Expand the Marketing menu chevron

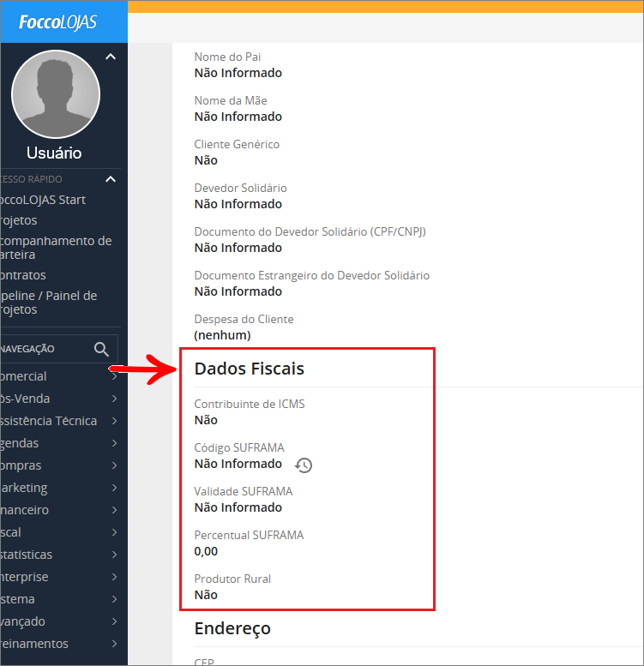click(114, 488)
